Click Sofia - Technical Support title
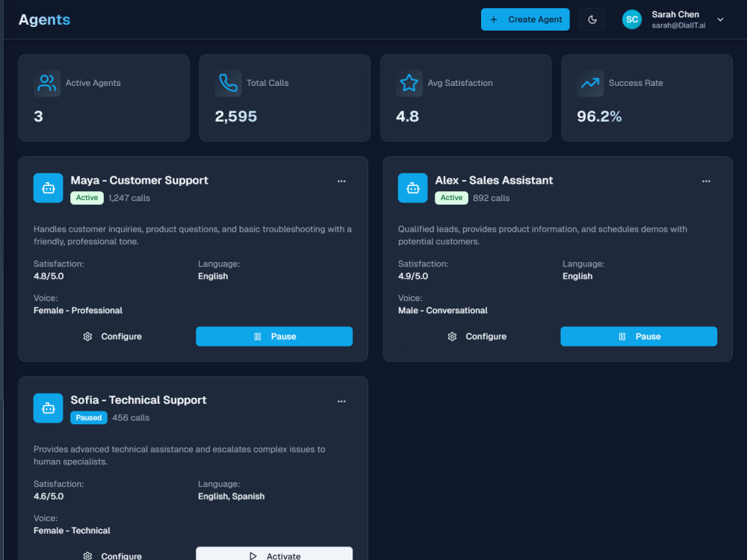This screenshot has width=747, height=560. (138, 400)
